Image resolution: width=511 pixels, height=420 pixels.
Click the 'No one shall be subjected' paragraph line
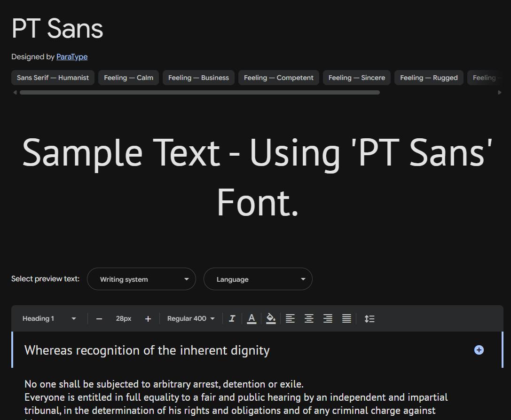[164, 384]
